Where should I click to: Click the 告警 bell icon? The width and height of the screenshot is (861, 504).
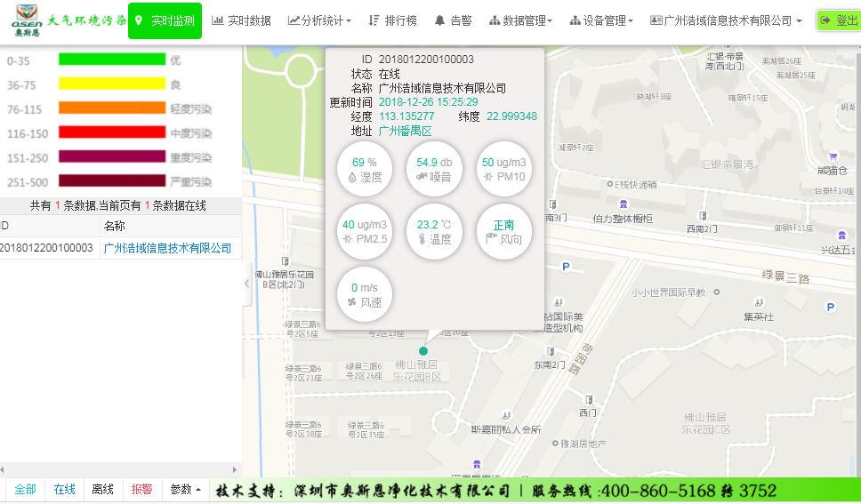pyautogui.click(x=439, y=20)
